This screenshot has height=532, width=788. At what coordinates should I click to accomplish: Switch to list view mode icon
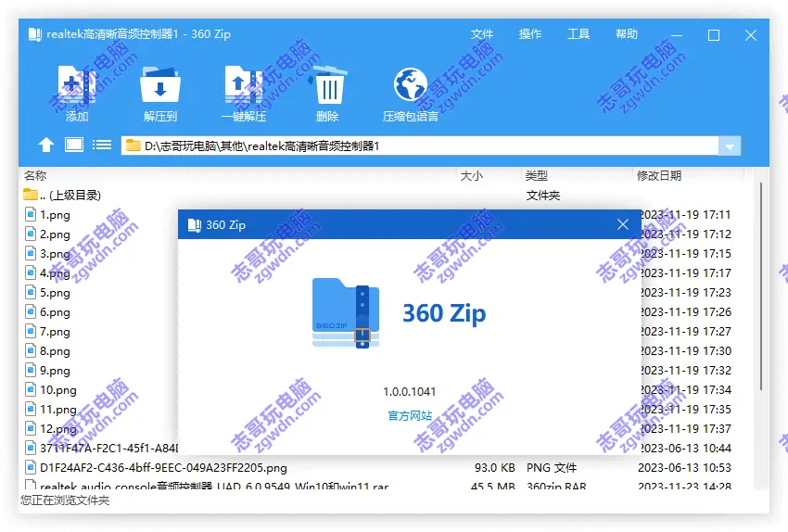pos(102,145)
